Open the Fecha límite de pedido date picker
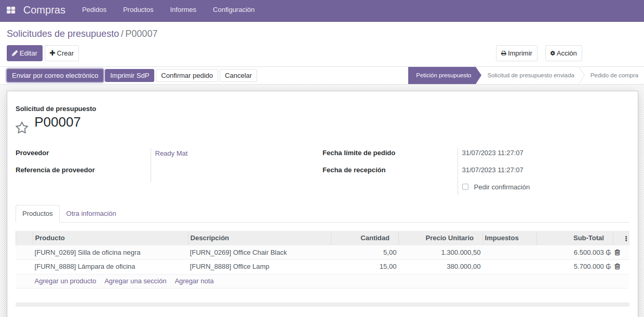This screenshot has width=644, height=317. (491, 153)
